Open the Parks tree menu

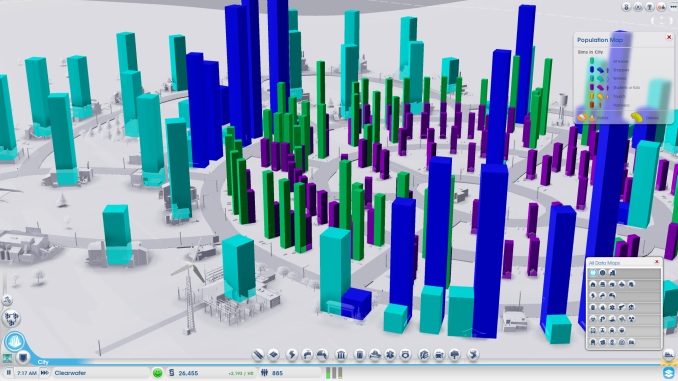tap(454, 355)
